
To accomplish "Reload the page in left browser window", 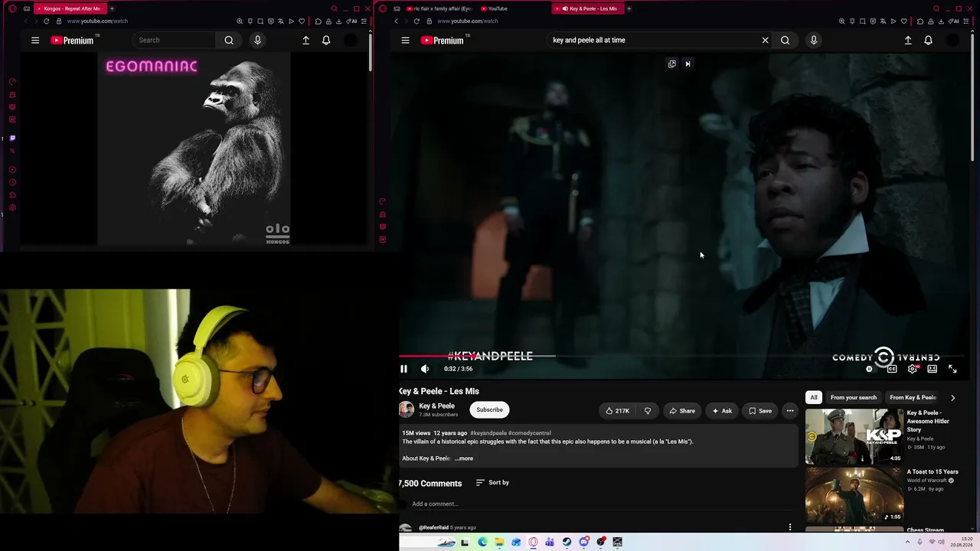I will point(46,21).
